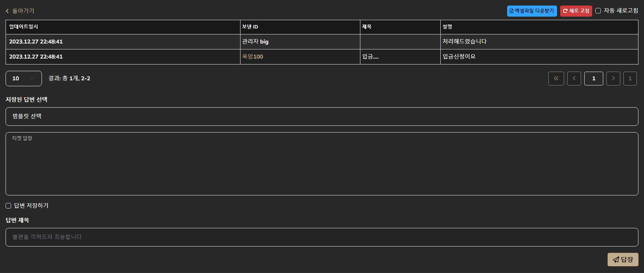Download the Excel file (엑셀파일 다운받기)
This screenshot has width=644, height=273.
click(x=532, y=11)
